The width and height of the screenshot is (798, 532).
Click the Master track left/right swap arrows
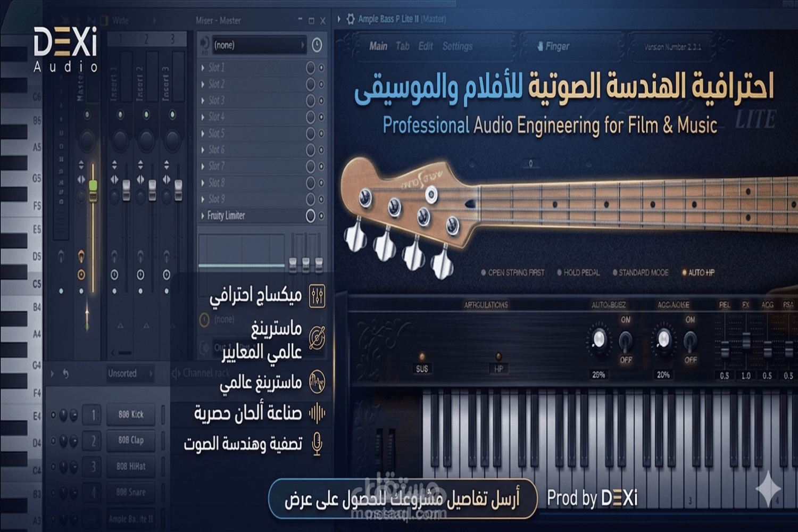[81, 180]
